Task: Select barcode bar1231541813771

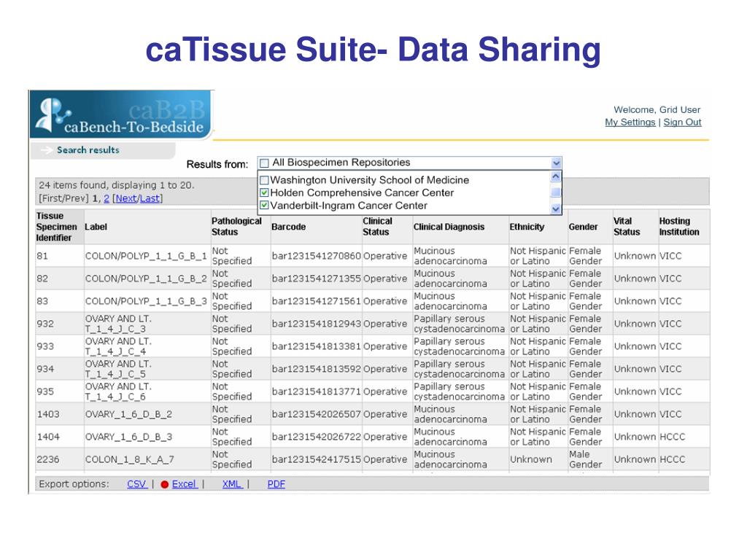Action: pyautogui.click(x=317, y=392)
